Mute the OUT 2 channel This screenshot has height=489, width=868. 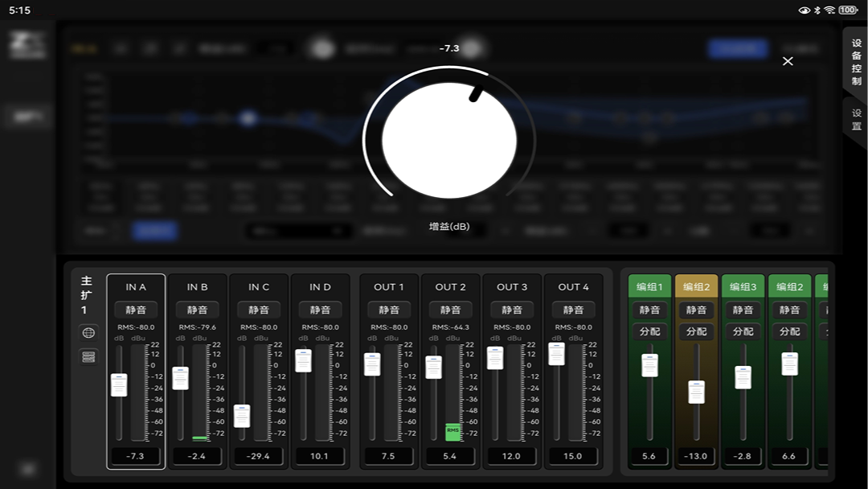(450, 309)
